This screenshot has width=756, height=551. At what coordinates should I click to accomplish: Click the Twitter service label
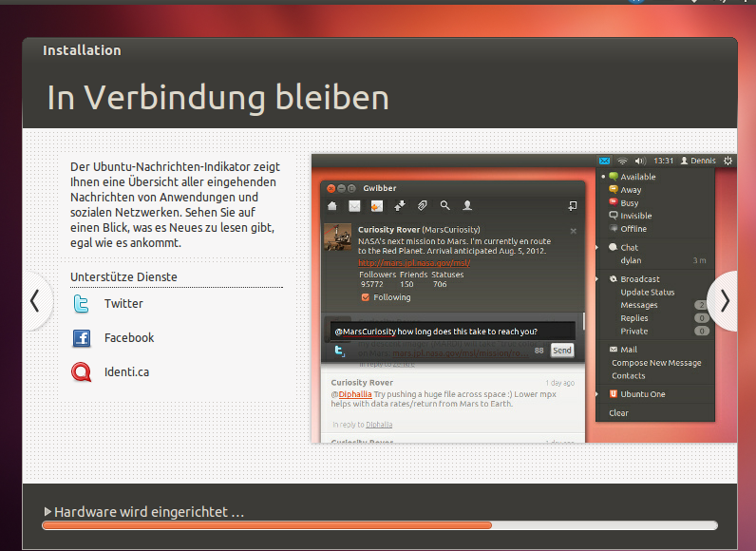[123, 304]
